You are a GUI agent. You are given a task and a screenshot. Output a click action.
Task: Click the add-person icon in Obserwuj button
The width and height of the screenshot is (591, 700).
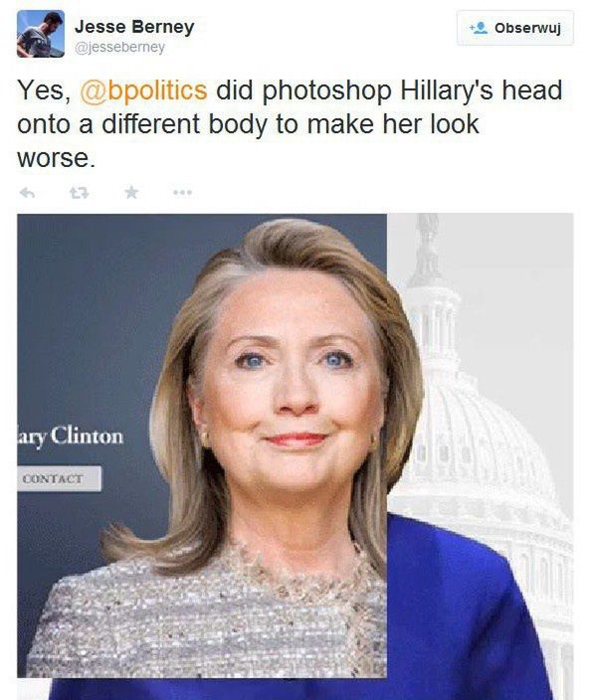click(x=479, y=28)
